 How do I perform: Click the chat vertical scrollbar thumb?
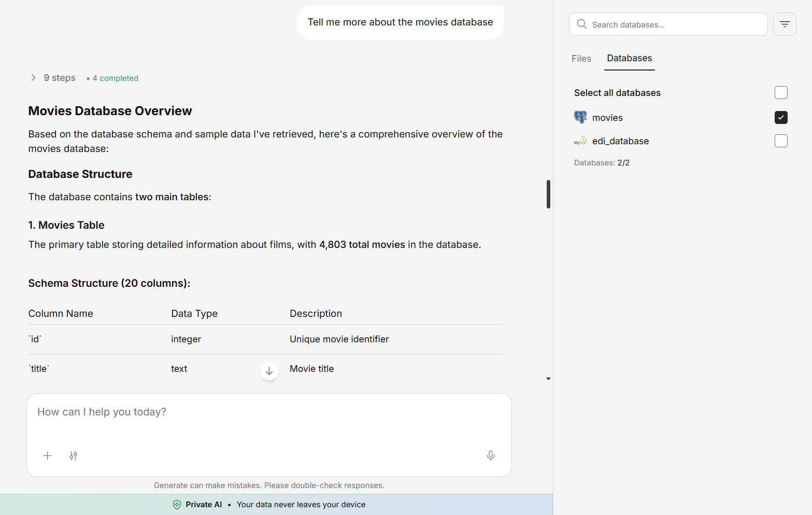[548, 194]
